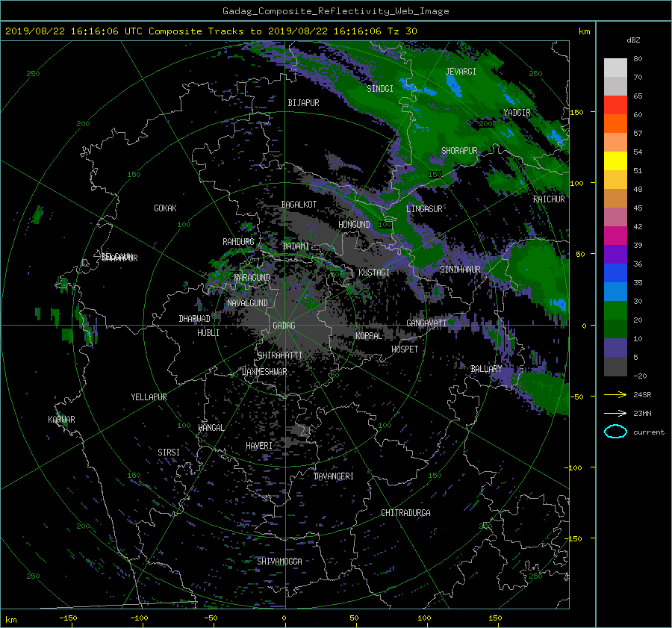The height and width of the screenshot is (628, 672).
Task: Click the 'LINGASUR' city label
Action: click(x=424, y=209)
